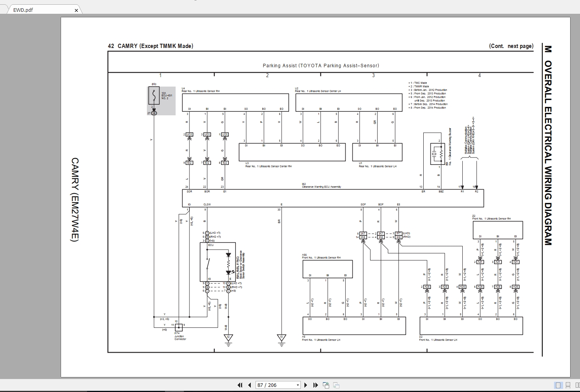Click column number 2 in diagram header
This screenshot has height=392, width=580.
tap(267, 75)
